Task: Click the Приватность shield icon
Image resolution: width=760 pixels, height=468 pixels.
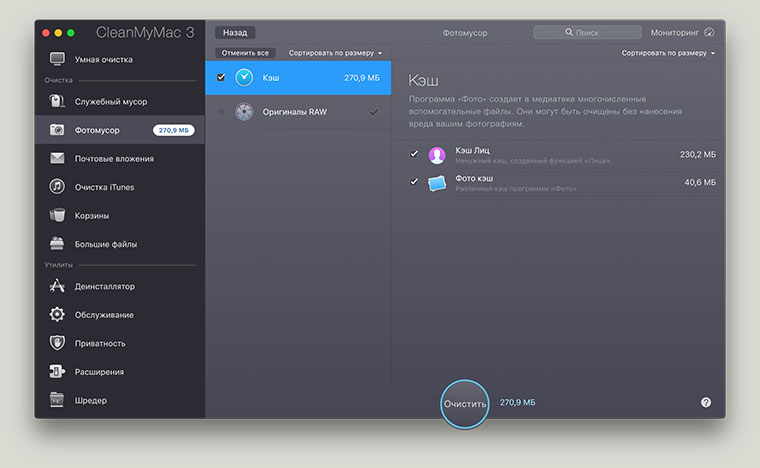Action: [57, 343]
